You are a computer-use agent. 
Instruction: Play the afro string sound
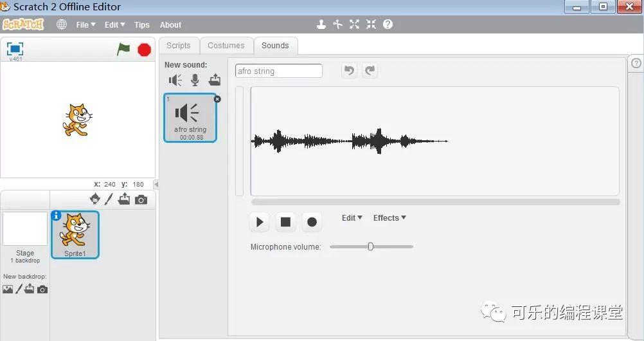[259, 222]
